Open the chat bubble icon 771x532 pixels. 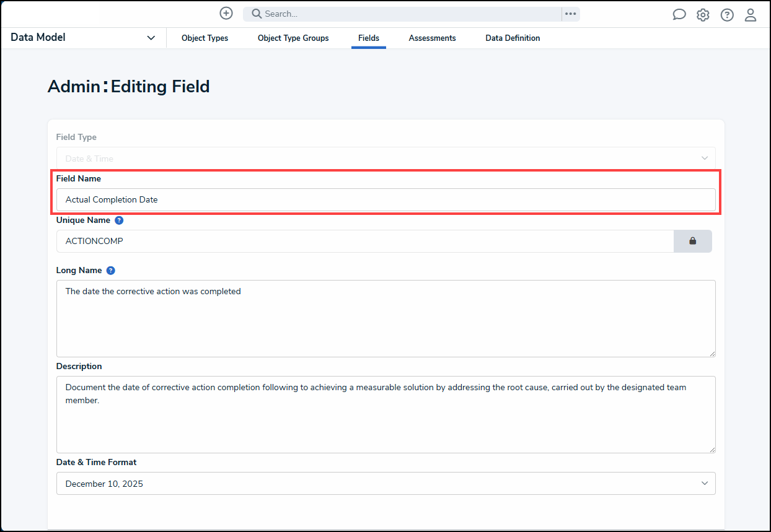(x=679, y=15)
